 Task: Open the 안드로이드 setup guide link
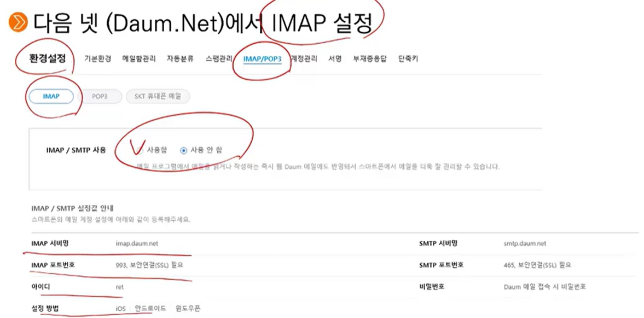pos(150,308)
